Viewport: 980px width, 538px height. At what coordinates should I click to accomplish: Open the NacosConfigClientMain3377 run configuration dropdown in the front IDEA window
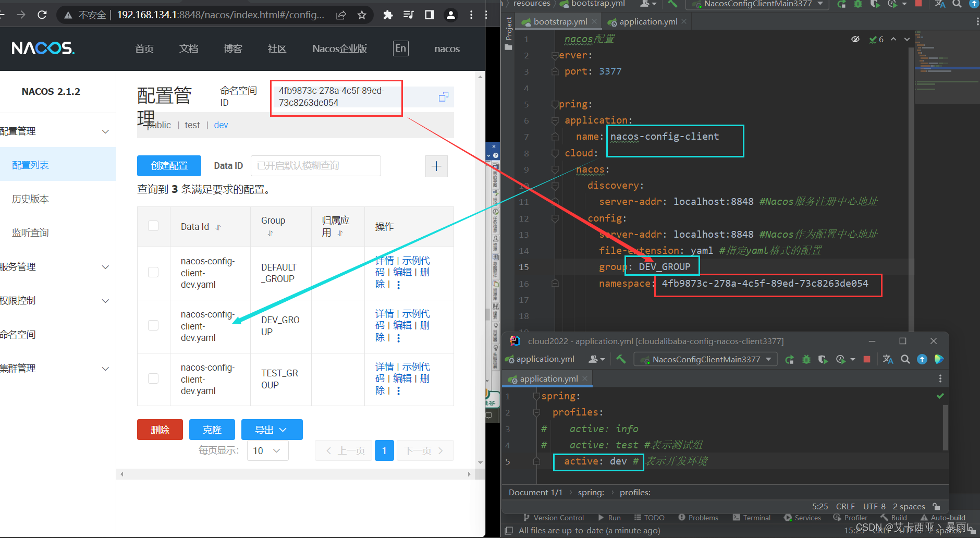706,359
